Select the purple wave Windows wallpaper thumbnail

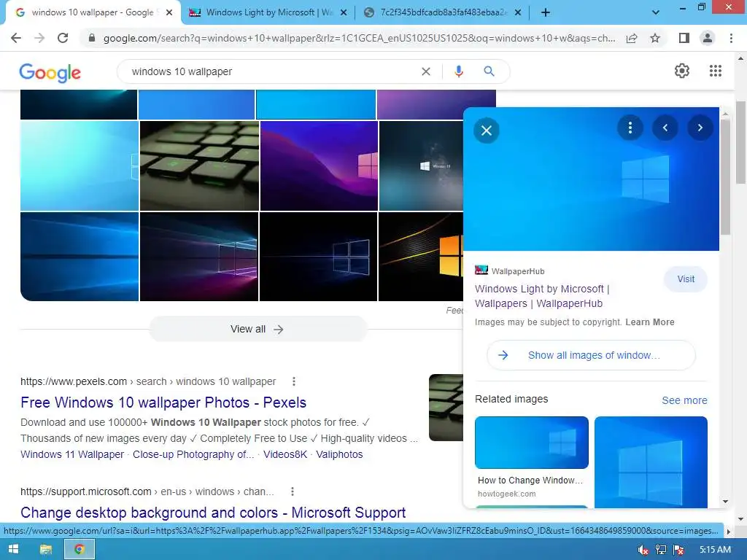[x=319, y=166]
